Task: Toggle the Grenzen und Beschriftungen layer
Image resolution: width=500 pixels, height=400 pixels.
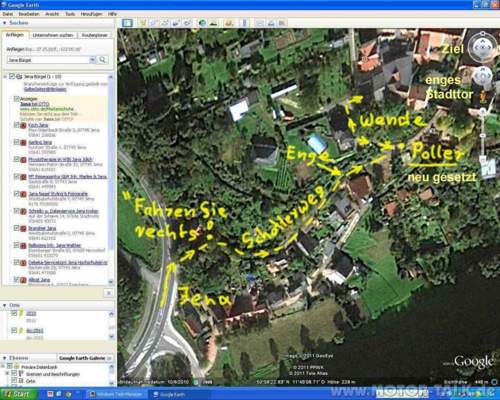Action: [14, 374]
